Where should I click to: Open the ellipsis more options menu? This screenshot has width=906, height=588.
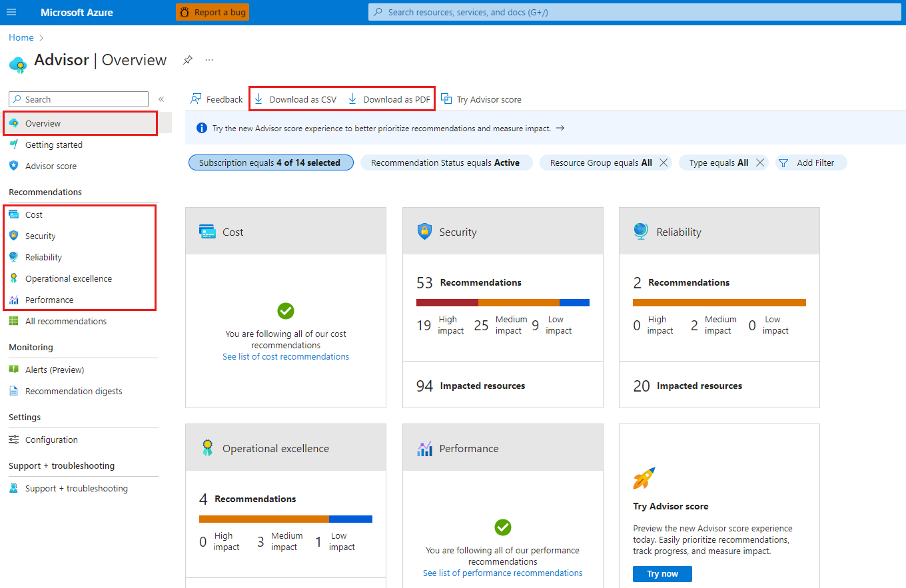pos(209,60)
